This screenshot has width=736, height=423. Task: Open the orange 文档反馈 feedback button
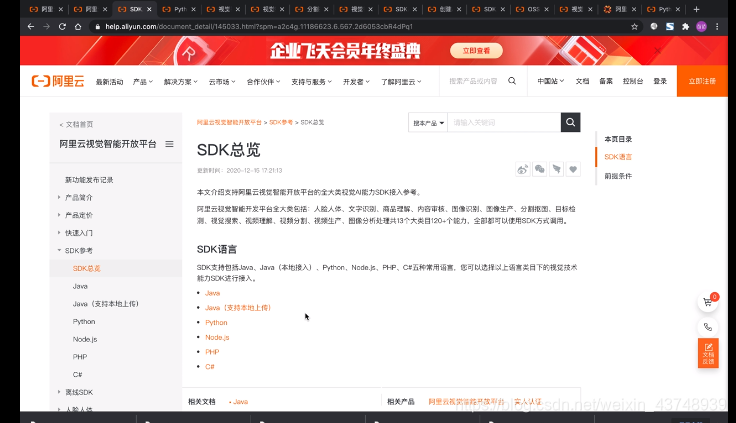click(x=708, y=353)
